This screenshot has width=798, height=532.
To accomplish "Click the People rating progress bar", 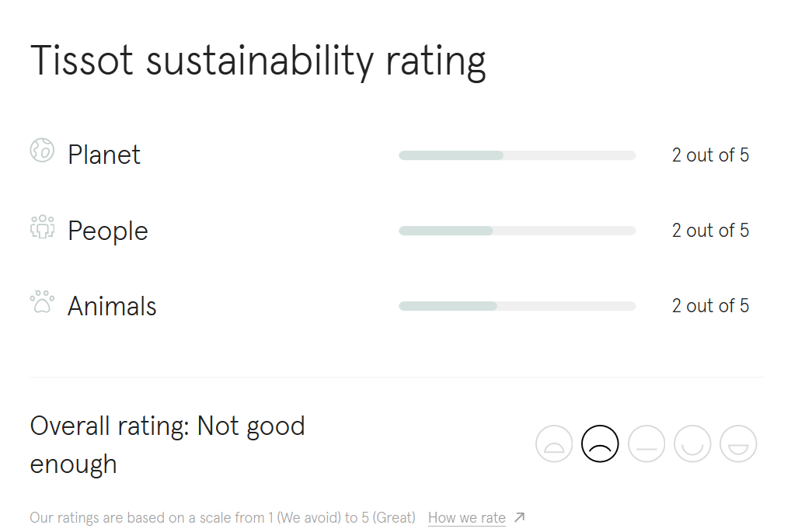I will (x=517, y=231).
